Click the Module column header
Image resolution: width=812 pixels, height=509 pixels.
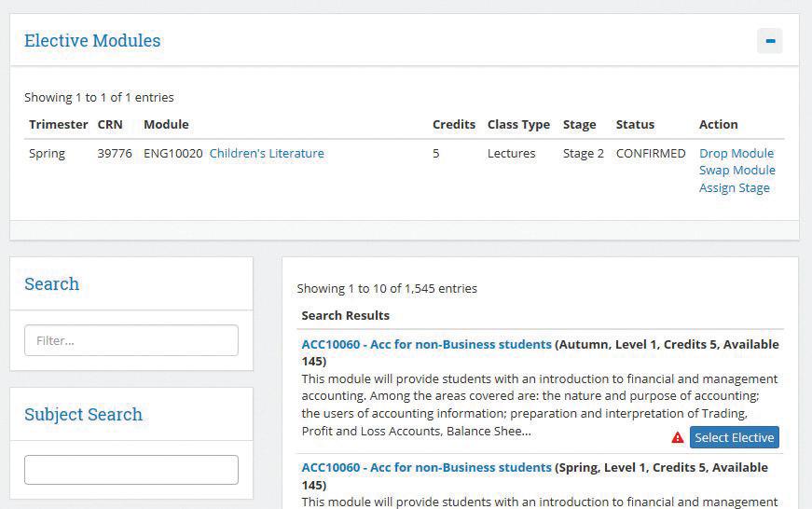166,125
